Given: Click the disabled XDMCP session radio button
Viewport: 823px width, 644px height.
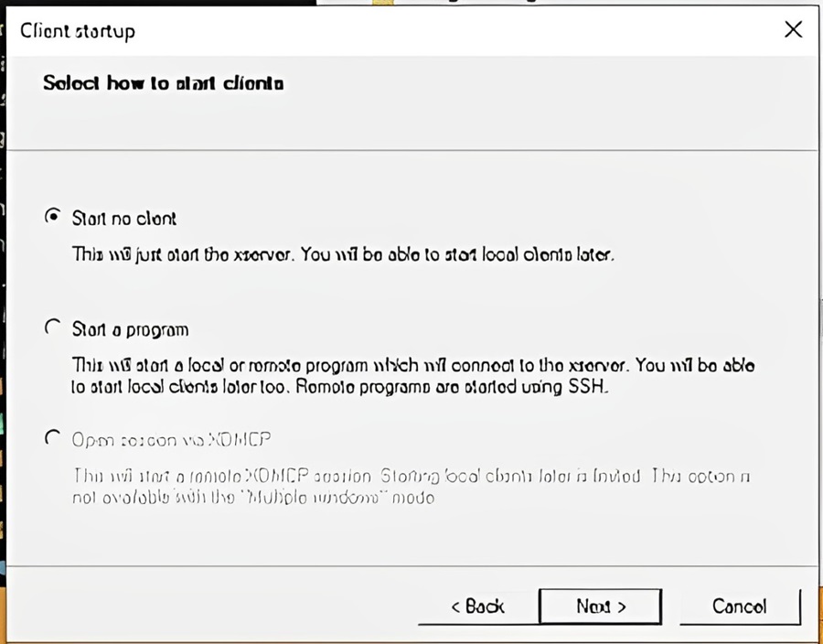Looking at the screenshot, I should [x=52, y=438].
